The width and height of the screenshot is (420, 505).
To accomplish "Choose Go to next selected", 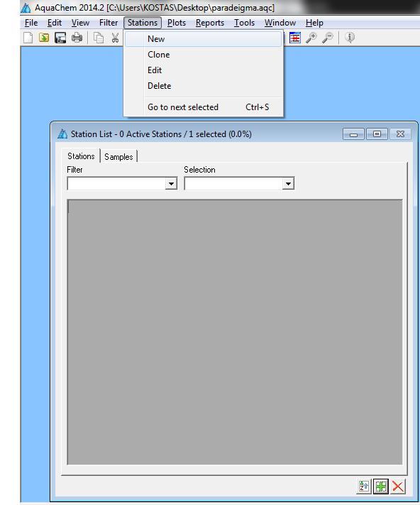I will pyautogui.click(x=203, y=107).
